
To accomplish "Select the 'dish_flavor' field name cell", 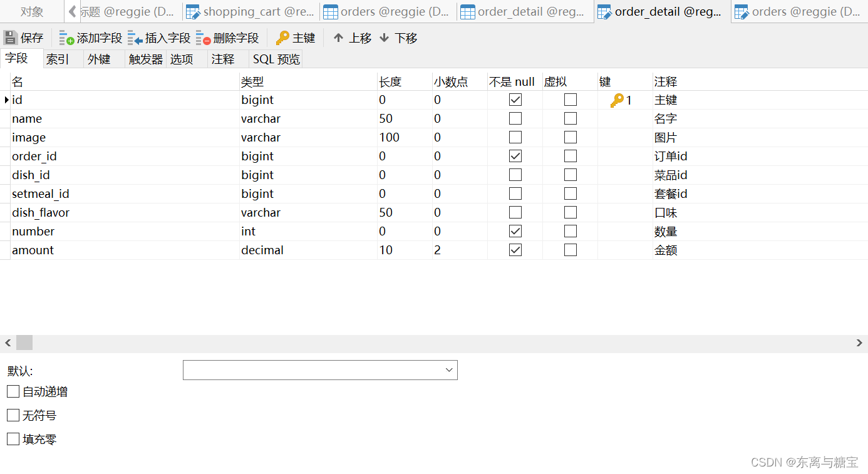I will point(125,212).
